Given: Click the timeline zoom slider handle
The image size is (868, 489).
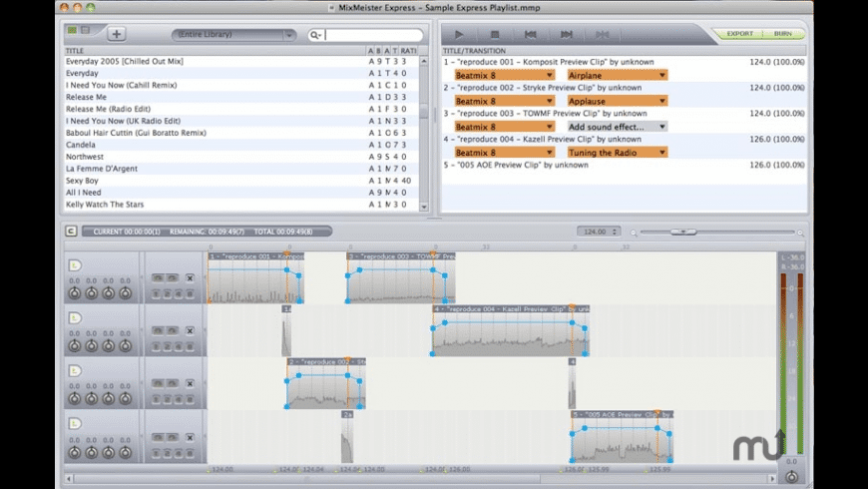Looking at the screenshot, I should pyautogui.click(x=683, y=233).
